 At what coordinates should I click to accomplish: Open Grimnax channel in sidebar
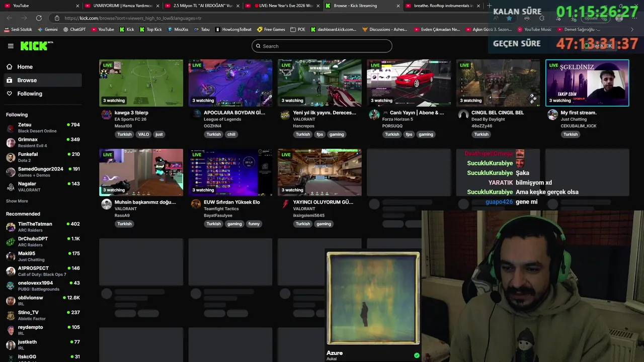43,142
